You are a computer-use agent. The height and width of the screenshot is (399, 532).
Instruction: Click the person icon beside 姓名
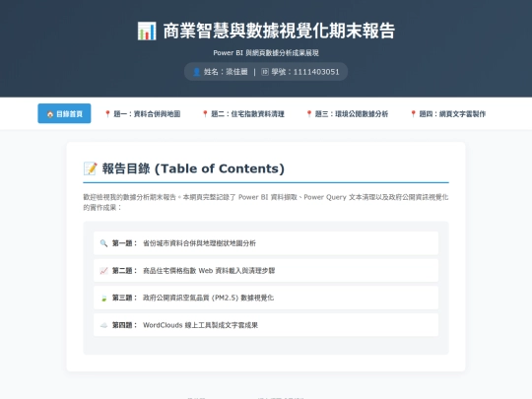[196, 72]
